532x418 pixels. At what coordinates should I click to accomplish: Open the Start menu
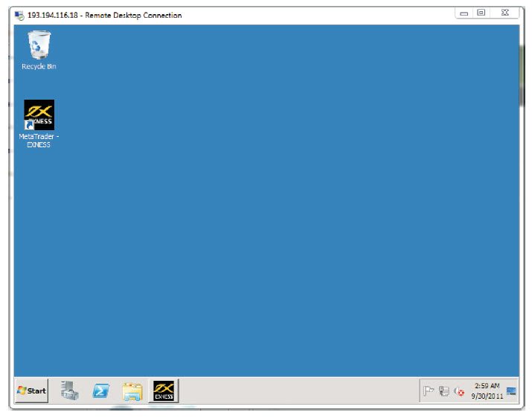click(31, 390)
